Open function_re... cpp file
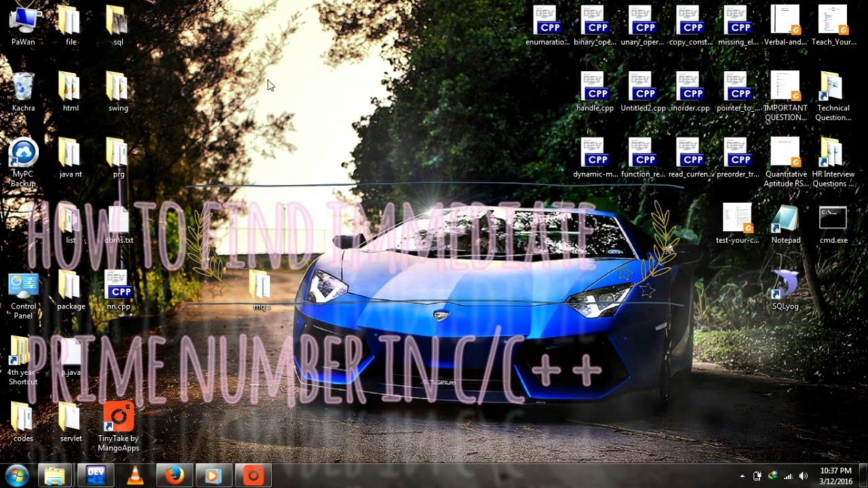 642,157
